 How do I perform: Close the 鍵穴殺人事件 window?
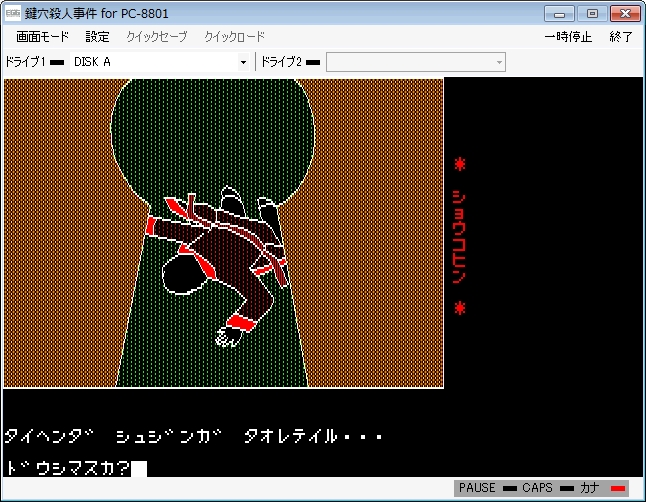(x=625, y=14)
